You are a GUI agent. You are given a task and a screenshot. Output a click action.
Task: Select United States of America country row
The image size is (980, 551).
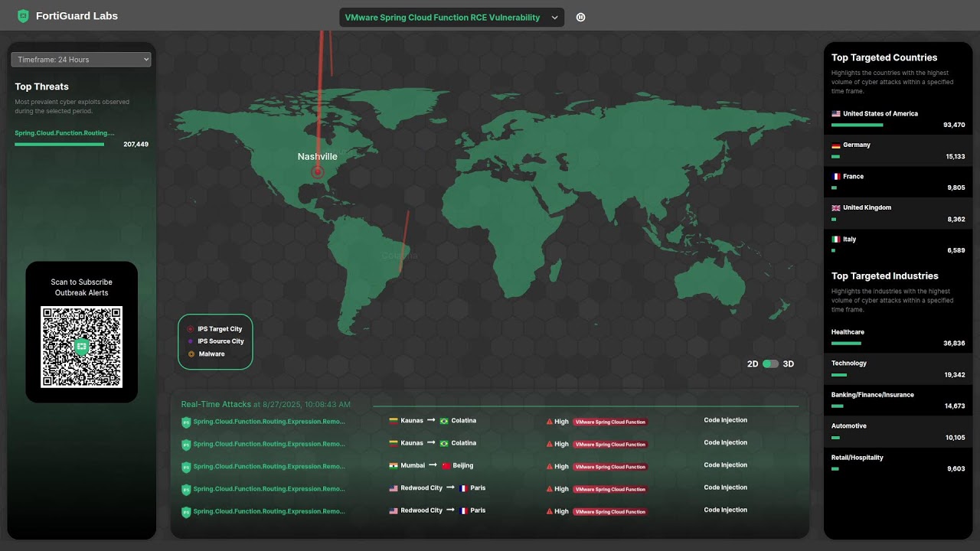click(x=898, y=119)
